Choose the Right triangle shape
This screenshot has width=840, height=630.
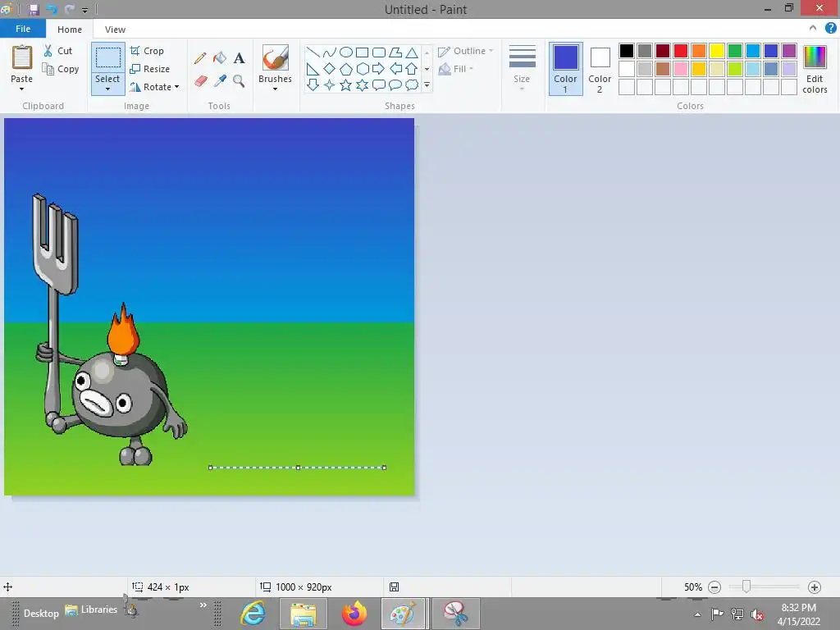[x=313, y=69]
